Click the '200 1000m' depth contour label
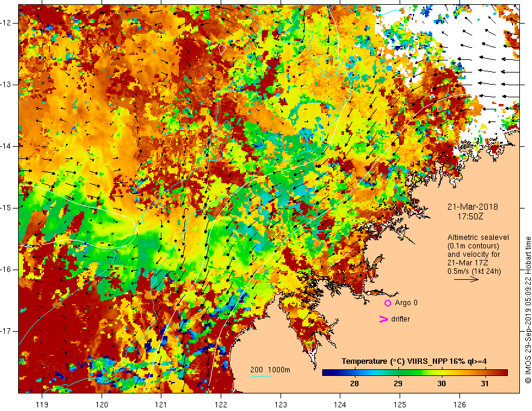 (x=270, y=370)
